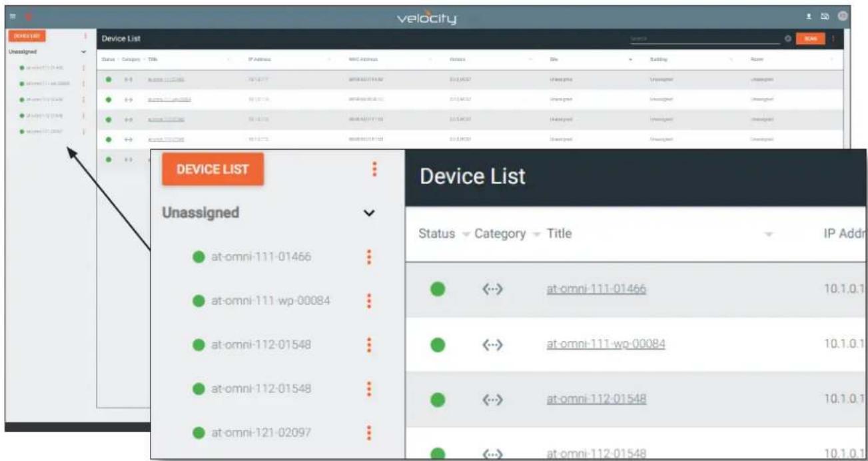The height and width of the screenshot is (461, 868).
Task: Open the three-dot menu right of the SCAN button
Action: [x=833, y=39]
